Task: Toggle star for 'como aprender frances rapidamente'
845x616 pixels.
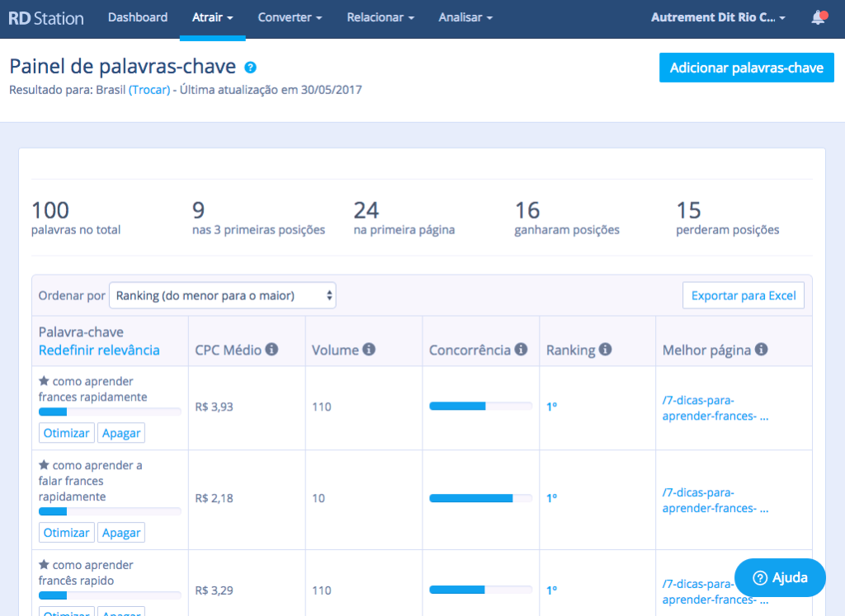Action: point(44,382)
